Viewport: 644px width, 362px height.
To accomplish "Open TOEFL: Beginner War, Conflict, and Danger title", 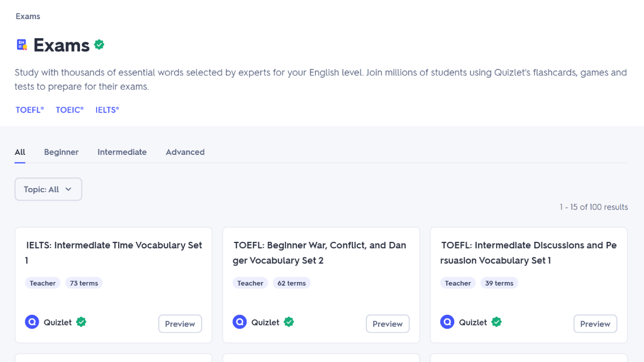I will (319, 253).
